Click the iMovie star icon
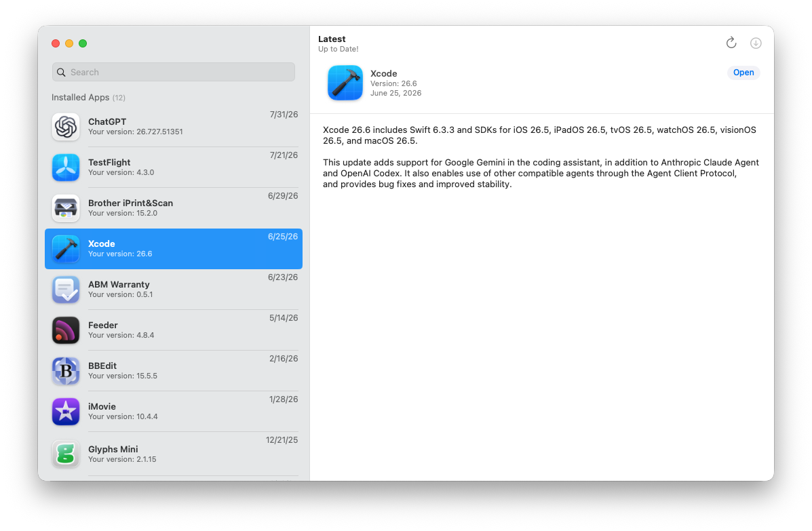The width and height of the screenshot is (812, 531). [66, 412]
